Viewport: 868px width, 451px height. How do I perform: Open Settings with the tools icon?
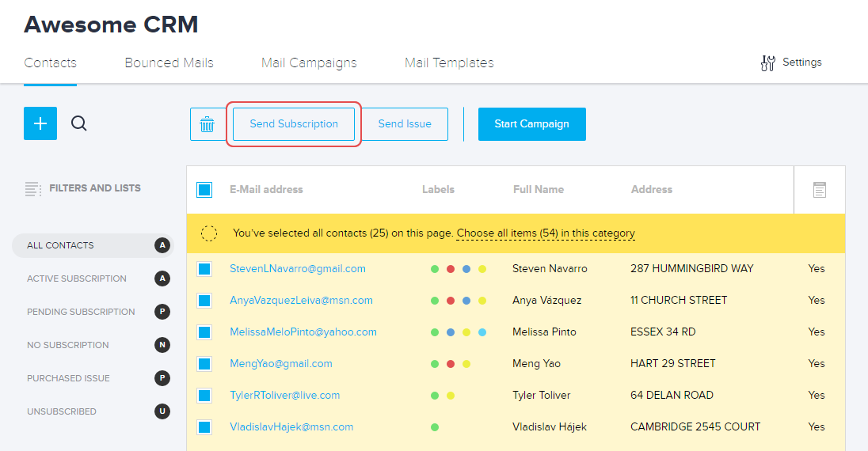click(x=767, y=63)
